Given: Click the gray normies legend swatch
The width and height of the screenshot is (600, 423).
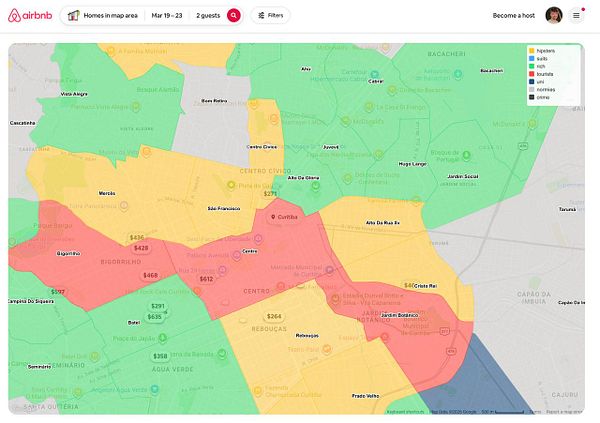Looking at the screenshot, I should 532,90.
